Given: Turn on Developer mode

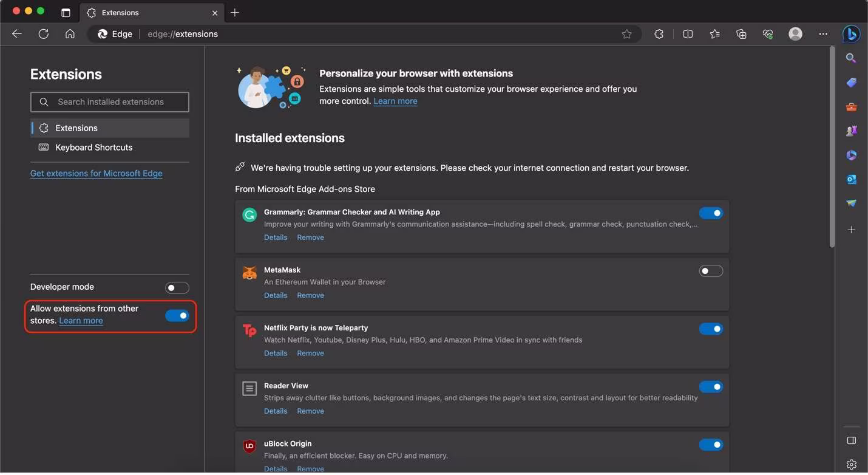Looking at the screenshot, I should coord(177,287).
